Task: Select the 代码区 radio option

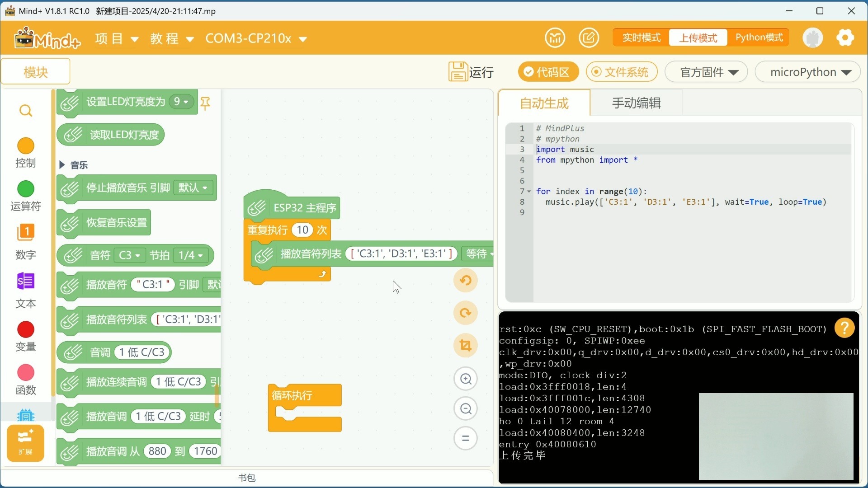Action: [x=548, y=72]
